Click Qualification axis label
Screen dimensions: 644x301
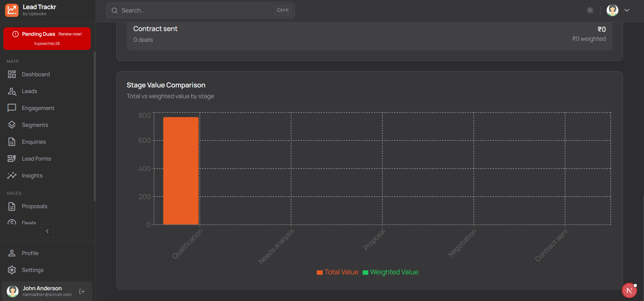pos(187,244)
